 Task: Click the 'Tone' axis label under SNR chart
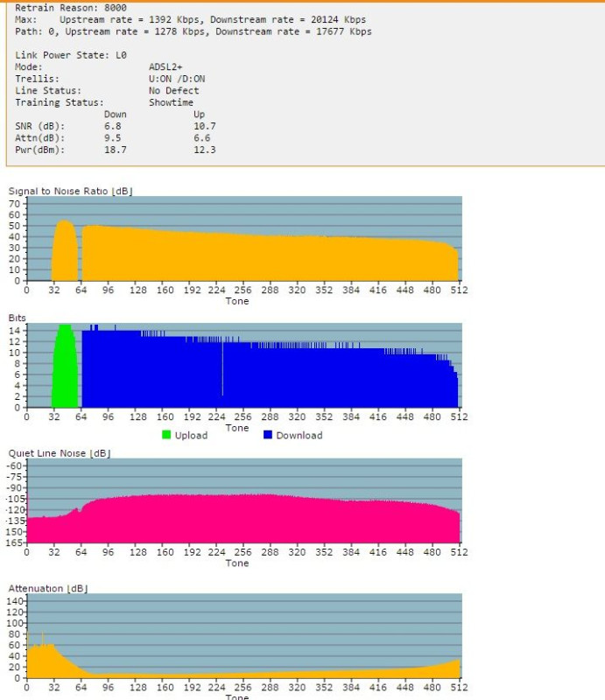[237, 301]
